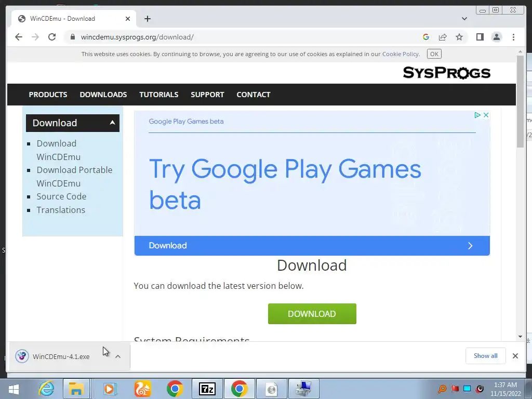Viewport: 532px width, 399px height.
Task: Open UC Browser from taskbar
Action: point(142,389)
